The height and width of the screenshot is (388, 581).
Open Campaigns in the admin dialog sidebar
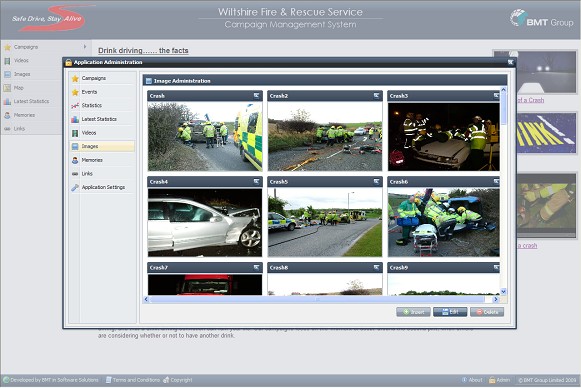[102, 78]
